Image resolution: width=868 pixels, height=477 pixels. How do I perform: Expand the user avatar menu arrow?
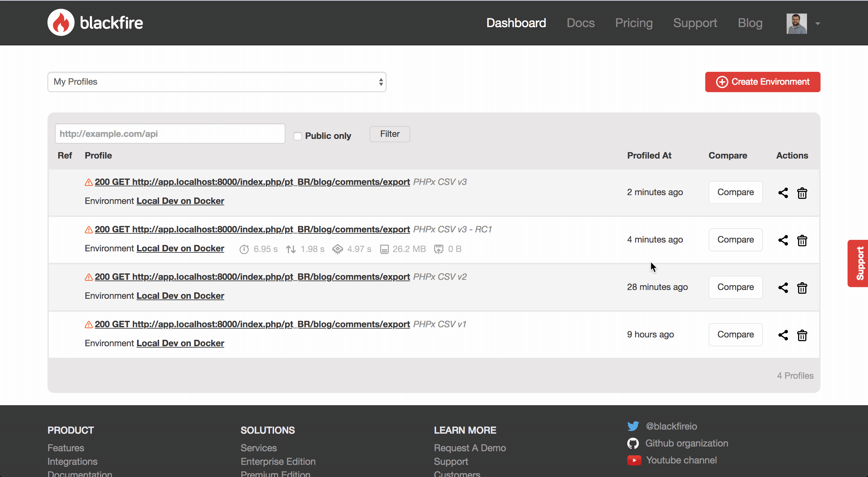coord(818,23)
